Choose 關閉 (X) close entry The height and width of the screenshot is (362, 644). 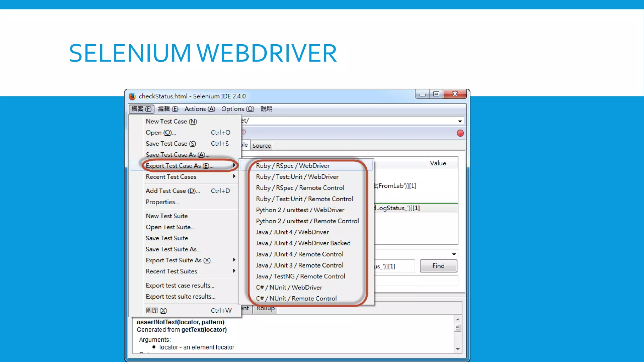[x=185, y=310]
